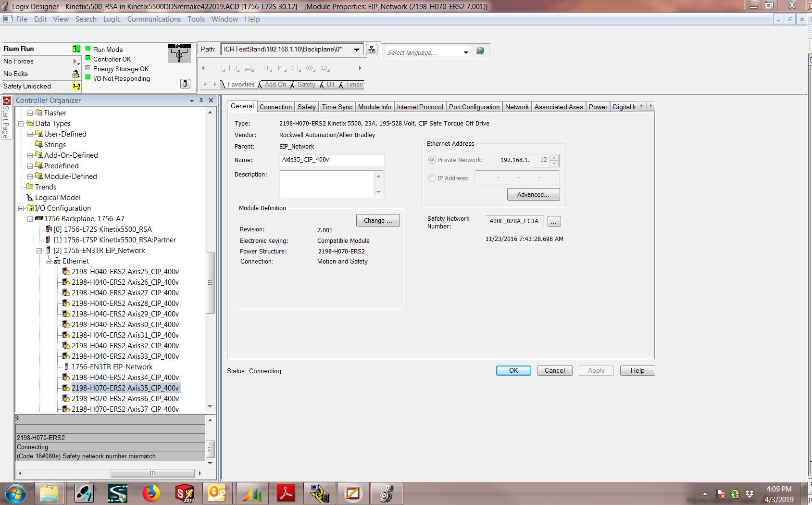Click the gears application taskbar icon
Viewport: 812px width, 505px height.
[387, 493]
